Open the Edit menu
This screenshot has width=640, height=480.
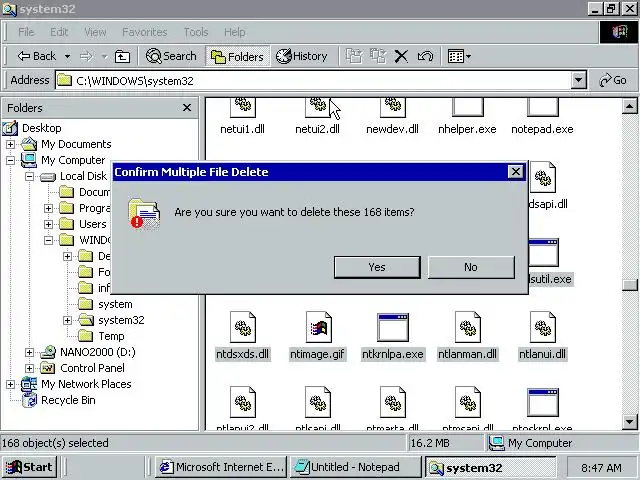[x=59, y=32]
